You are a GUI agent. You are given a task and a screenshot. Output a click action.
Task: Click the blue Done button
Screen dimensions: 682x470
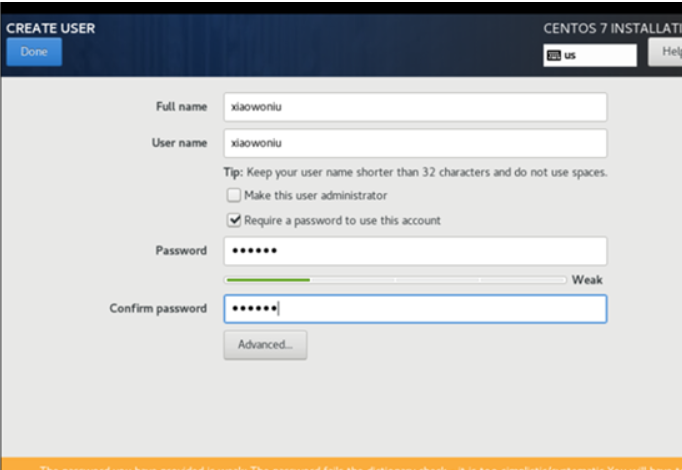point(34,52)
